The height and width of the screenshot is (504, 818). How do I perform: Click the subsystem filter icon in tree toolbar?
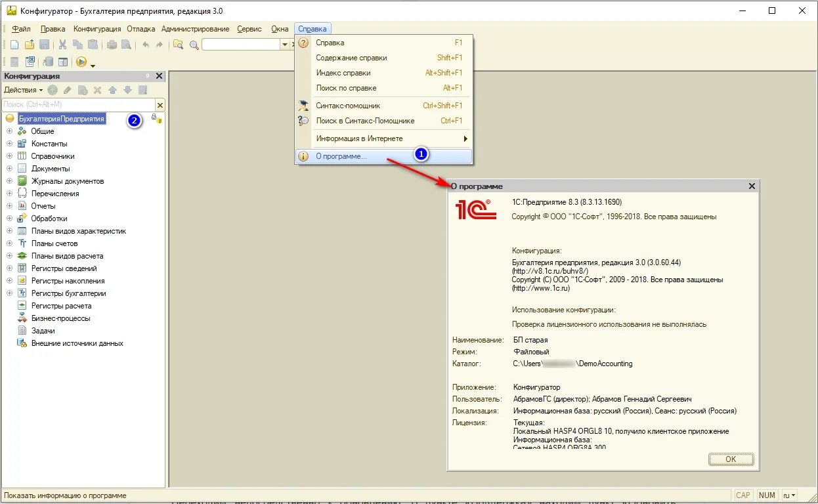coord(142,90)
